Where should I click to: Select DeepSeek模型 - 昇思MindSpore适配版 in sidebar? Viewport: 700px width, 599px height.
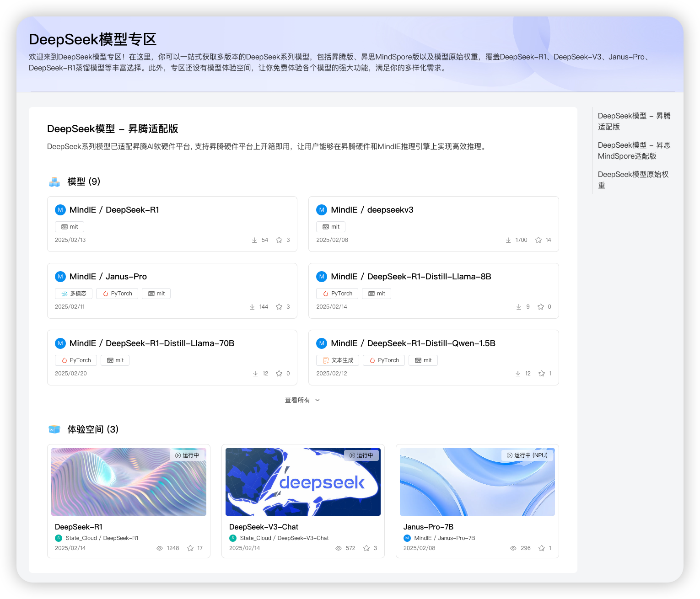[x=634, y=150]
